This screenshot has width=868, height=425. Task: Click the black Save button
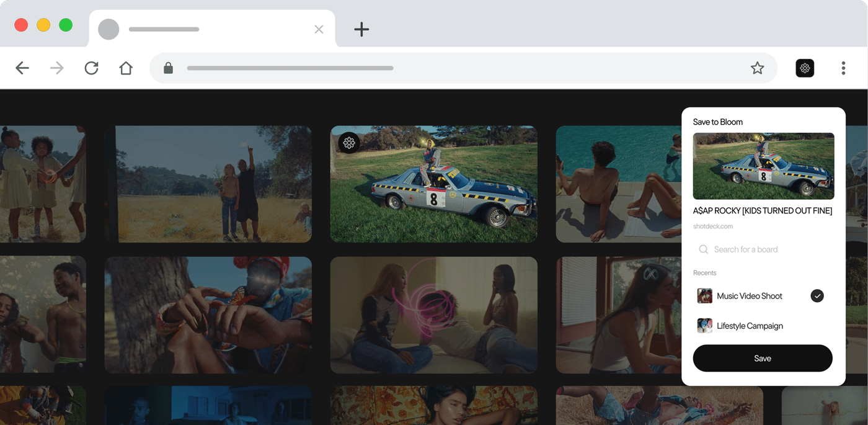(x=763, y=358)
